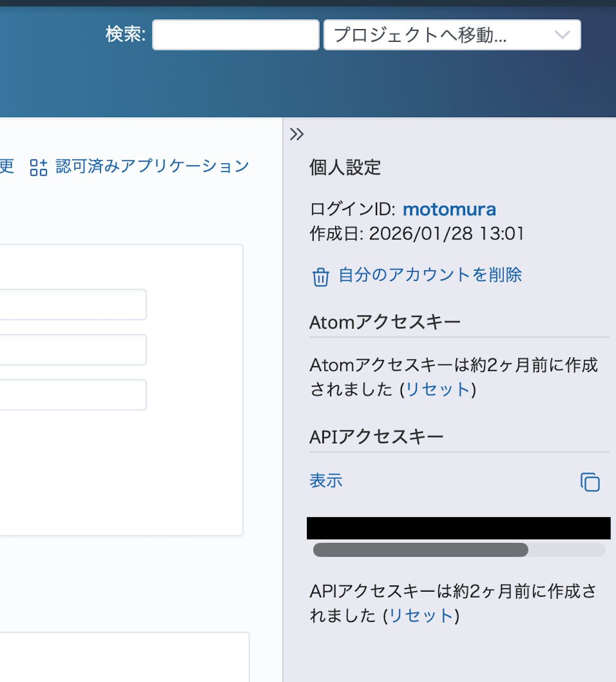Image resolution: width=616 pixels, height=682 pixels.
Task: Click the horizontal scrollbar under the API key
Action: click(x=420, y=550)
